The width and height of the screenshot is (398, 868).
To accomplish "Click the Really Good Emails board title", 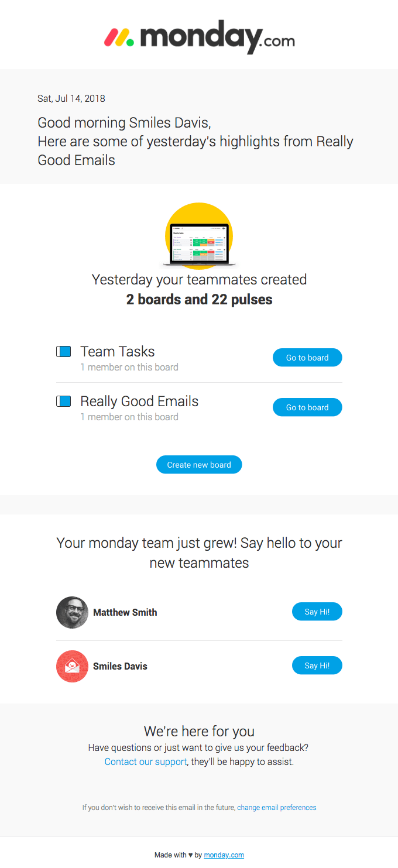I will point(139,401).
